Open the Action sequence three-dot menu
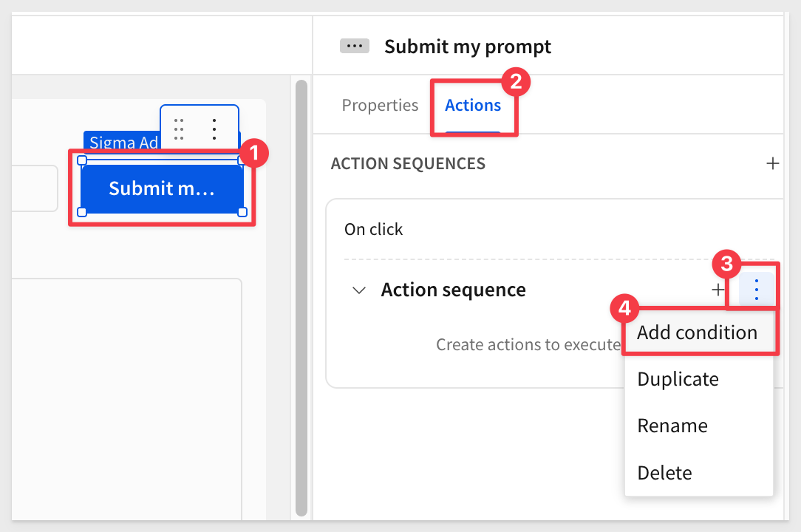Viewport: 801px width, 532px height. [757, 290]
